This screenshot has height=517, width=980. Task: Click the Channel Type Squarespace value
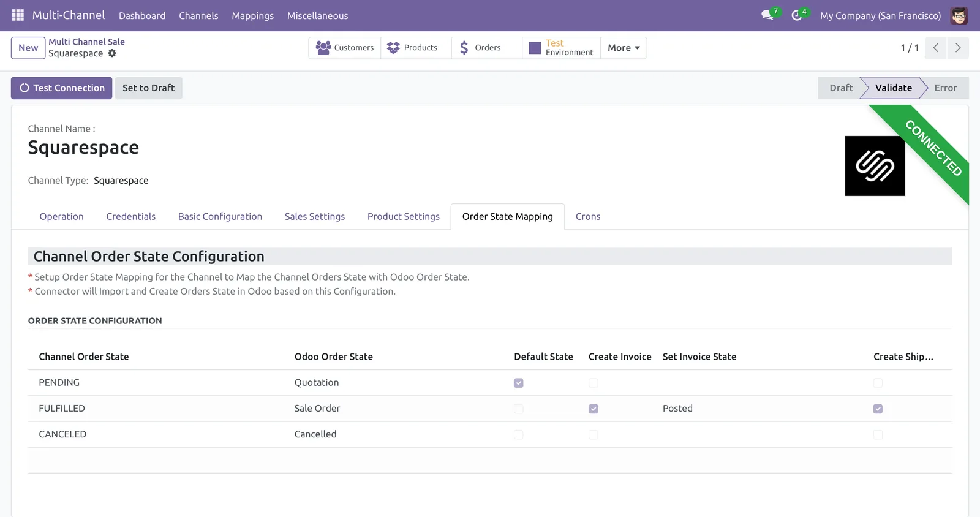tap(121, 181)
